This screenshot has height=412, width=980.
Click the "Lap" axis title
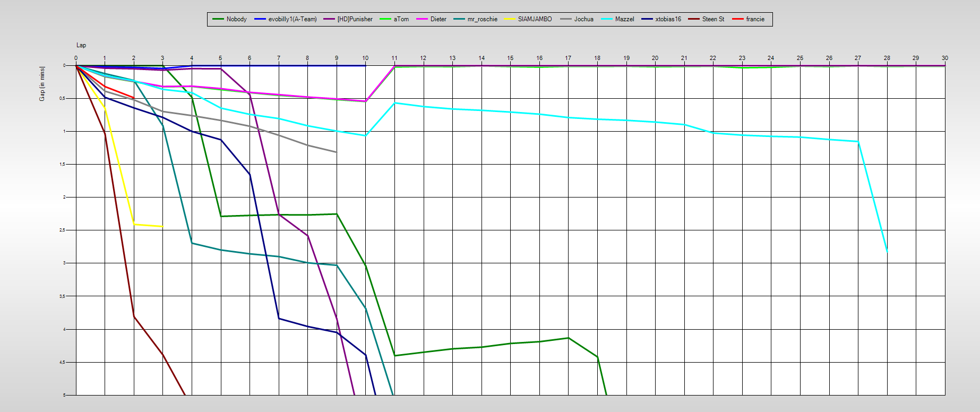pos(81,45)
